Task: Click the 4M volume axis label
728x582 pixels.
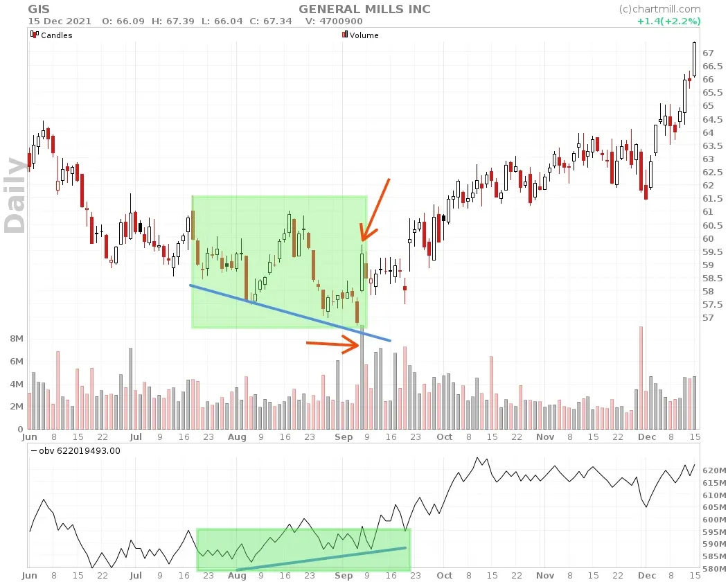Action: (17, 384)
